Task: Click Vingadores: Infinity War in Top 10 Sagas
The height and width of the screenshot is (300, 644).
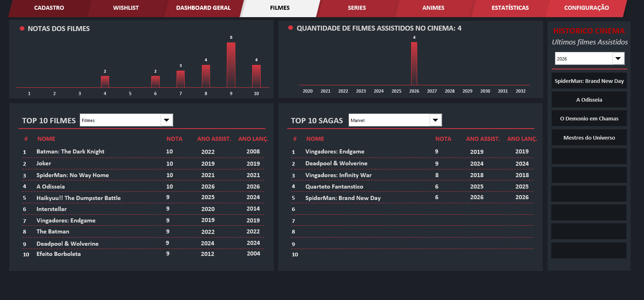Action: [x=338, y=175]
